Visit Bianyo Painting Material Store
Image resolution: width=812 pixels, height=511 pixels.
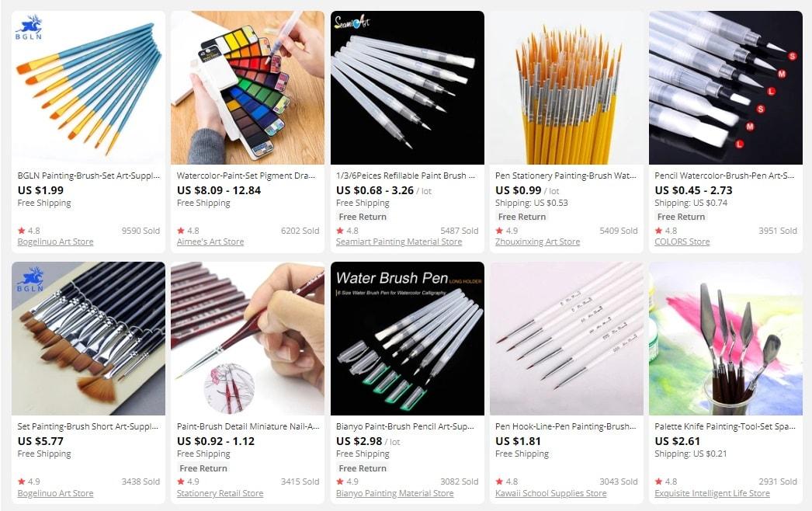(x=394, y=493)
